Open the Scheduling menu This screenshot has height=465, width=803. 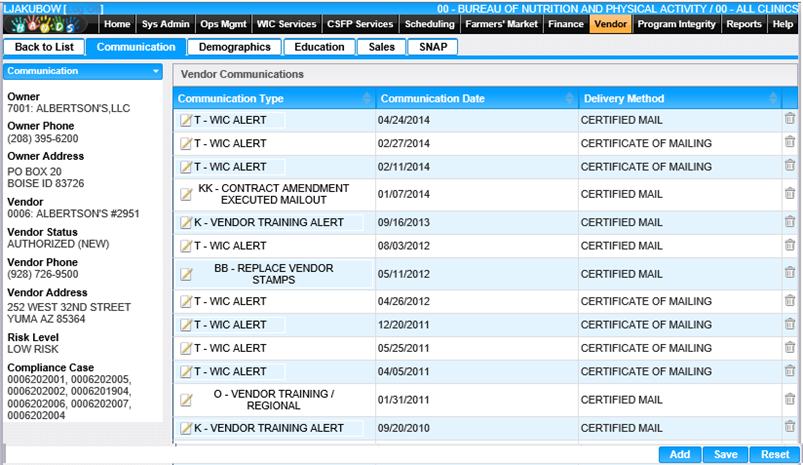coord(429,24)
